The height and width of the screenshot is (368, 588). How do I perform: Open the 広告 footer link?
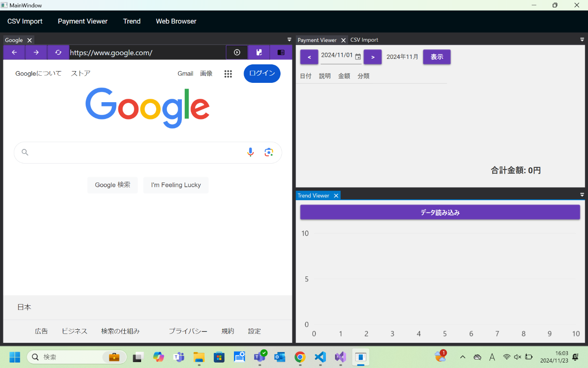tap(41, 331)
